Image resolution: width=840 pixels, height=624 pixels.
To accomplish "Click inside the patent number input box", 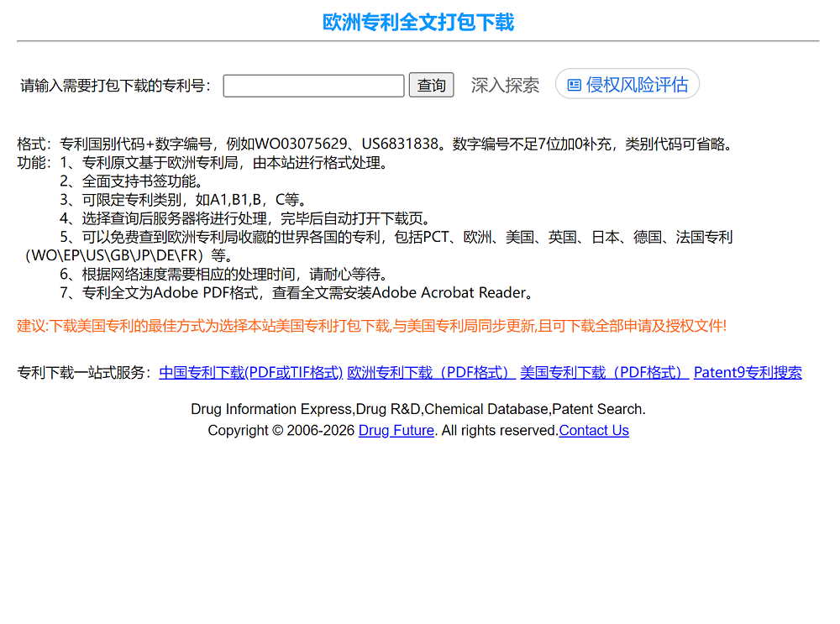I will [x=312, y=85].
